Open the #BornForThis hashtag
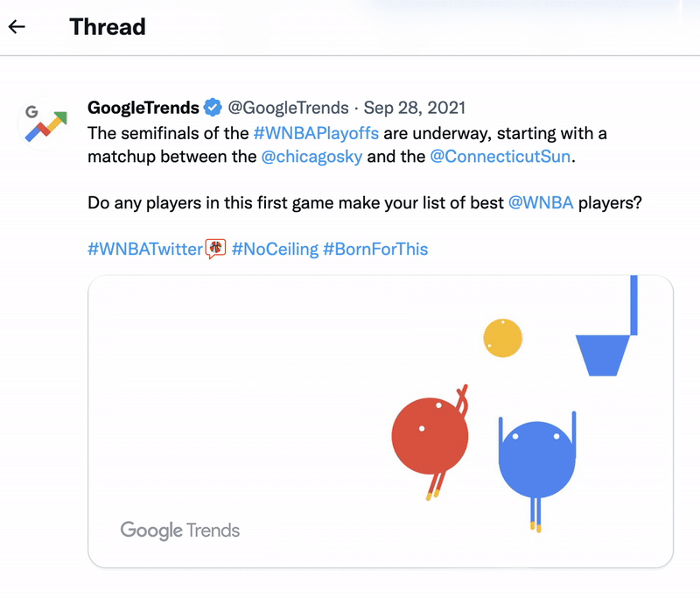This screenshot has width=700, height=598. [375, 249]
